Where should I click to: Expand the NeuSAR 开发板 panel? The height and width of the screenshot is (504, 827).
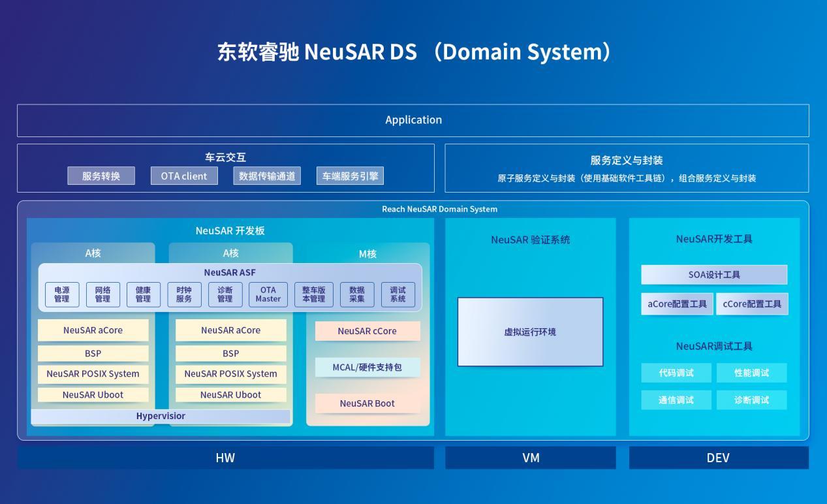pos(230,230)
